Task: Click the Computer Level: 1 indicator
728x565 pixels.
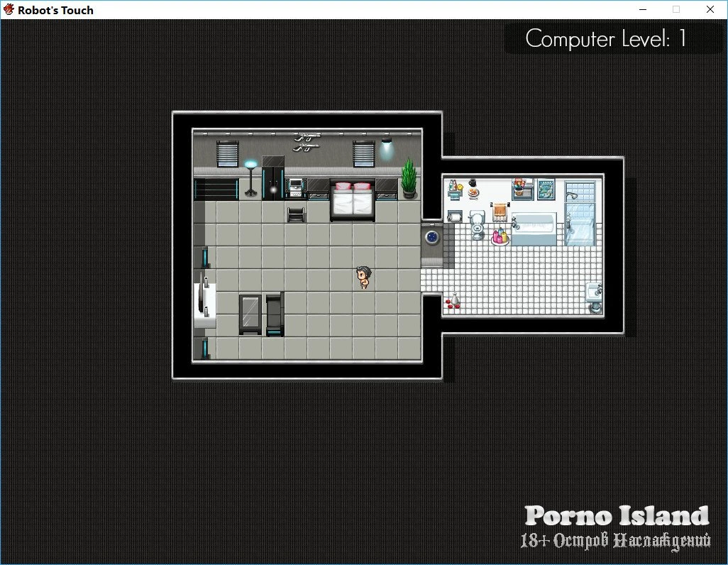Action: tap(606, 38)
